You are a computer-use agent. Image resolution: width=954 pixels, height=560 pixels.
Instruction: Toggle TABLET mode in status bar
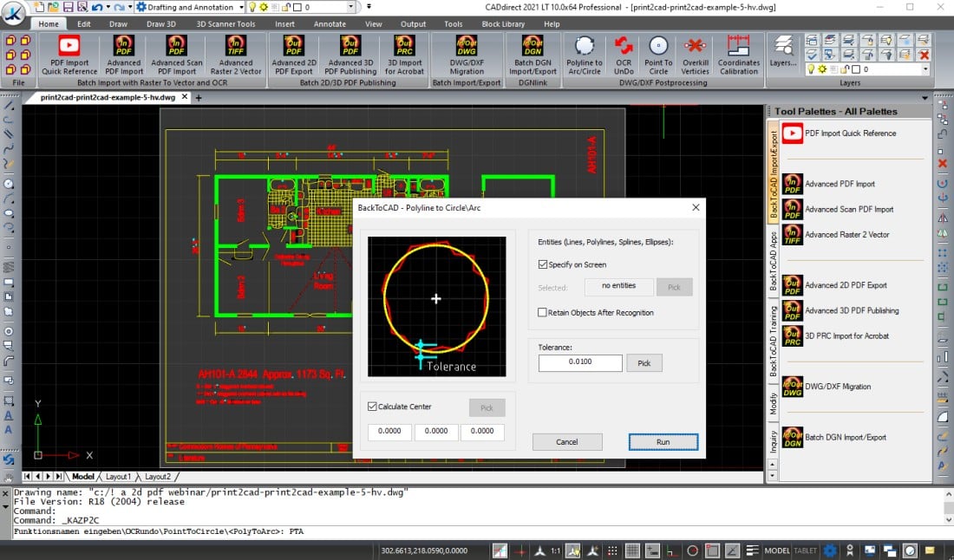(x=806, y=550)
